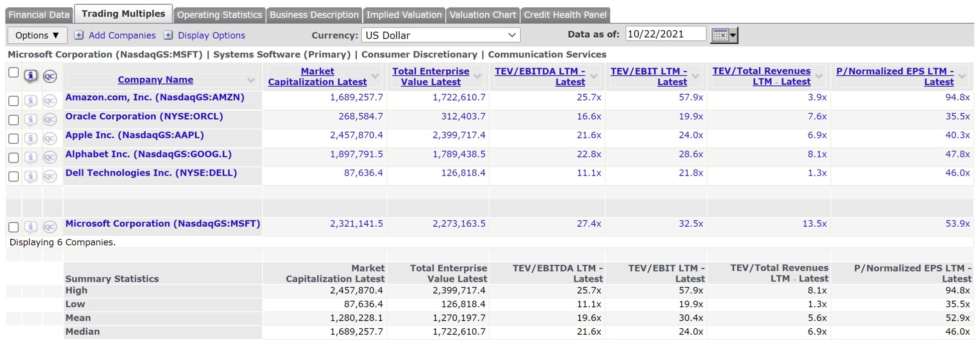Viewport: 980px width, 345px height.
Task: Expand the TEV/EBITDA LTM column chevron
Action: click(594, 76)
